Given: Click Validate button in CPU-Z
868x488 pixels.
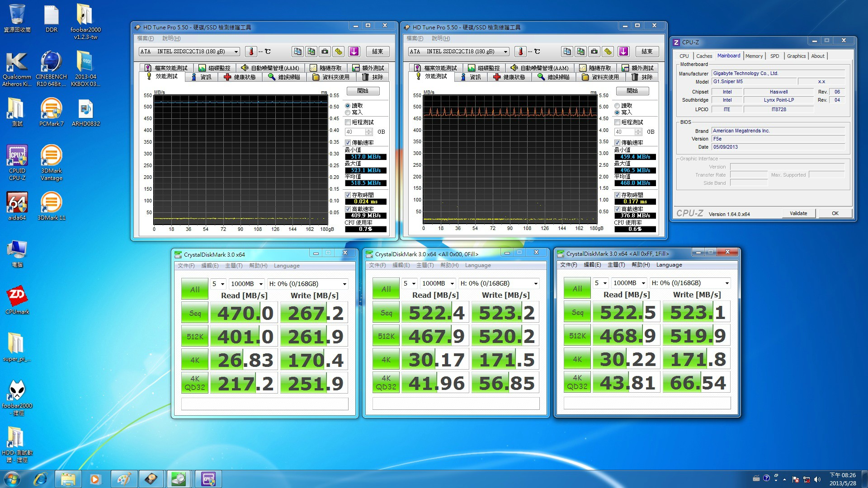Looking at the screenshot, I should (798, 213).
